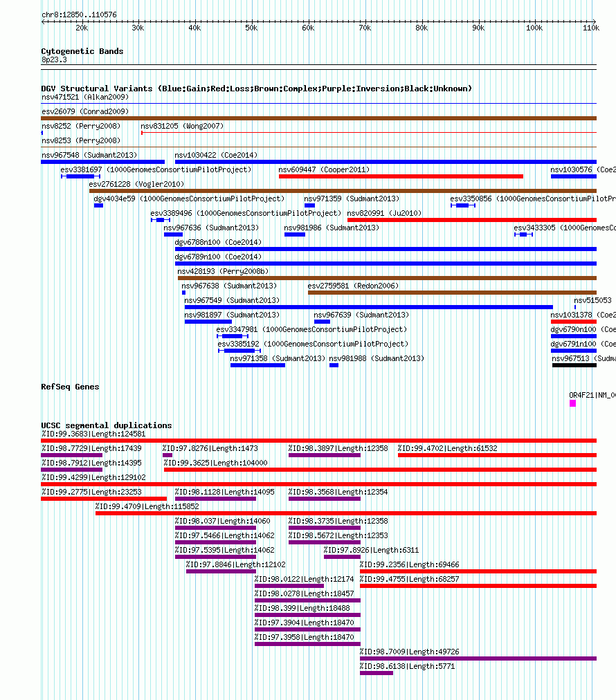The image size is (616, 700).
Task: Select esv3433305 variant label
Action: coord(565,228)
